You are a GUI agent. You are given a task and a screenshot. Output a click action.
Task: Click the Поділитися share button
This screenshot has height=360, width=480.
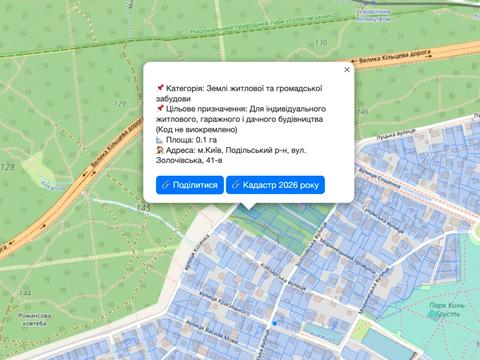click(190, 185)
